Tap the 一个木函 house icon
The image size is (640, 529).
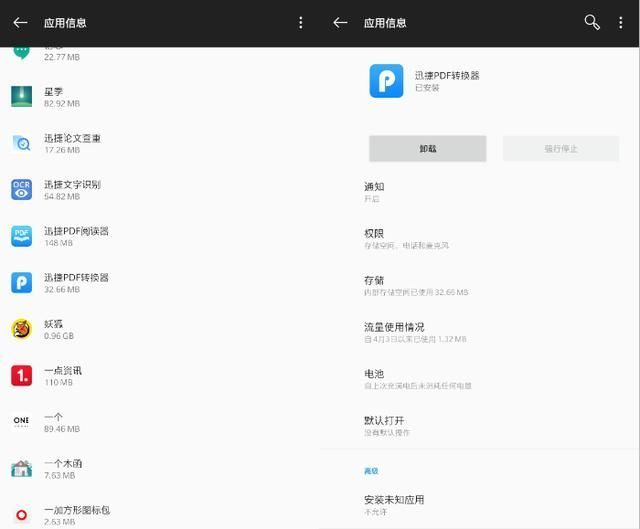pos(21,469)
